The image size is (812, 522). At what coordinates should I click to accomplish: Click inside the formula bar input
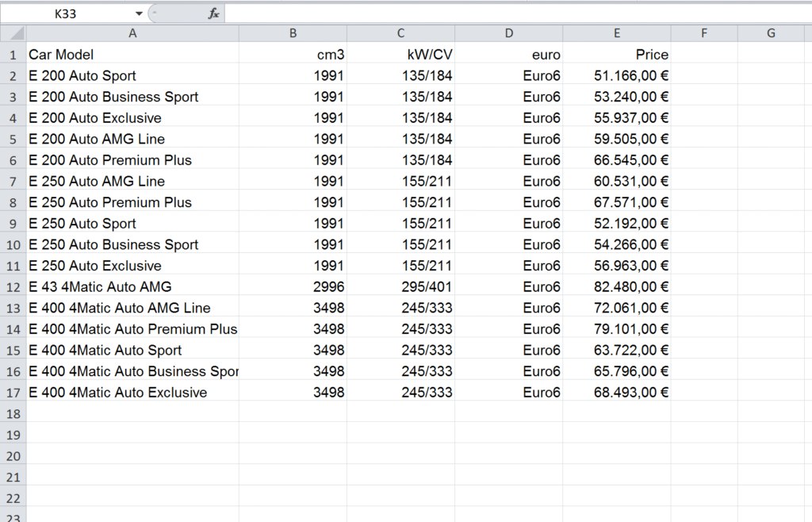tap(518, 13)
